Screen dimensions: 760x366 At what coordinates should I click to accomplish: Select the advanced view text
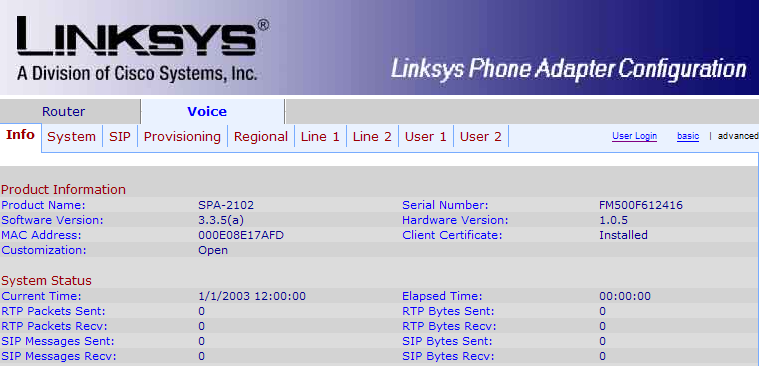coord(737,136)
